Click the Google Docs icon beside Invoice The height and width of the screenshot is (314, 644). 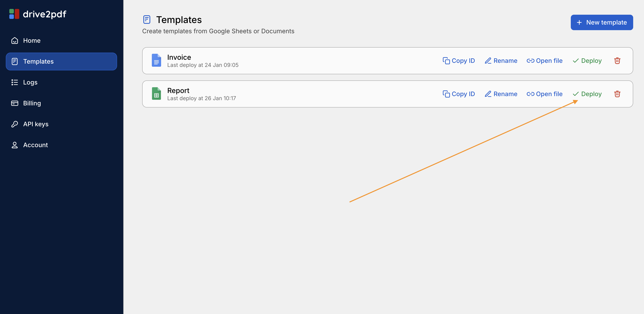(x=156, y=60)
